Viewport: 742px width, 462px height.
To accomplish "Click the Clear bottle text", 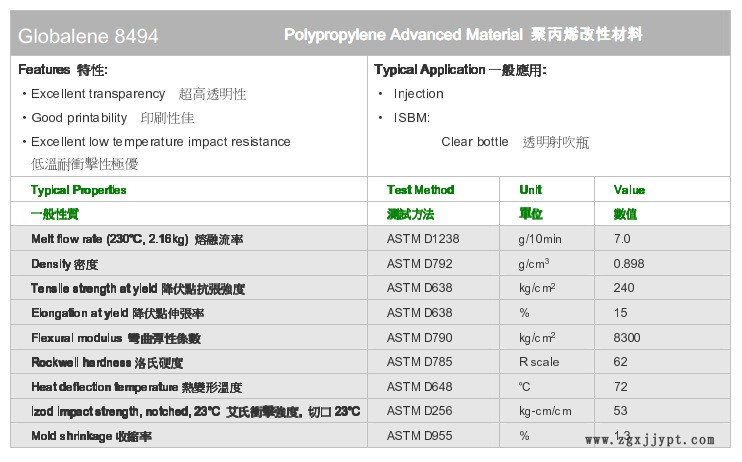I will (x=475, y=142).
